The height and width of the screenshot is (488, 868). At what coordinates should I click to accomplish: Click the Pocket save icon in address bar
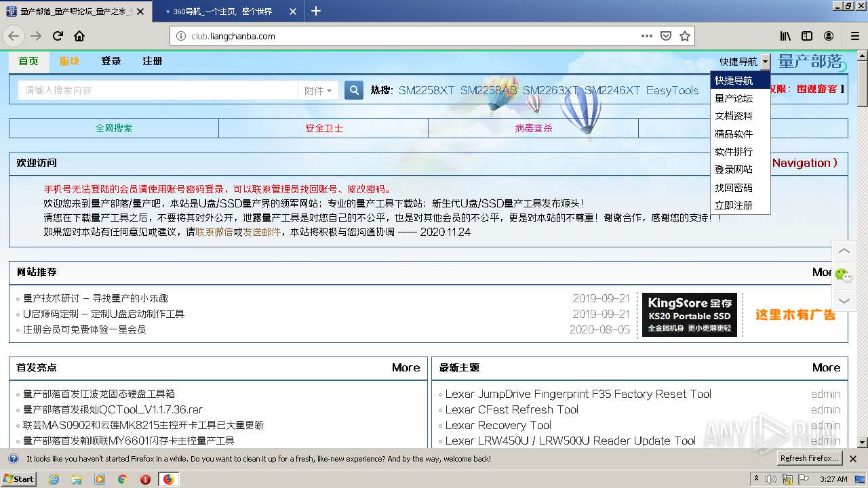(x=666, y=36)
